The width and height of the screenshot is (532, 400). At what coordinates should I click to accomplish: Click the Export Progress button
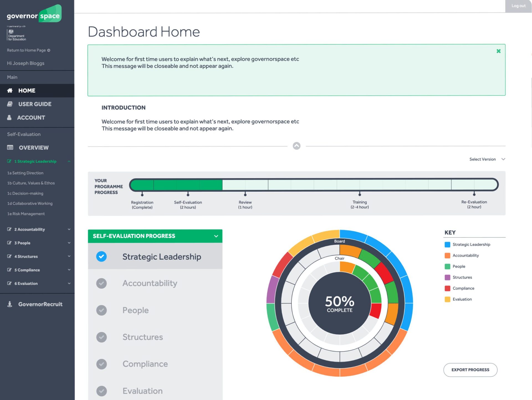pos(470,370)
